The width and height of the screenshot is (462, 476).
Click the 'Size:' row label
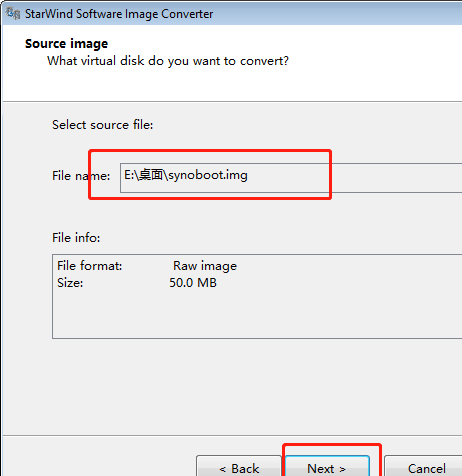[x=70, y=283]
